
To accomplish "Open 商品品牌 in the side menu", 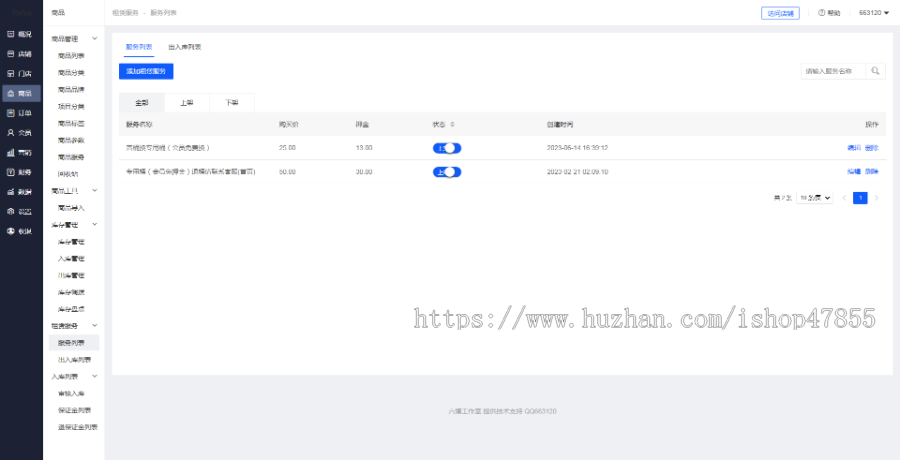I will point(71,90).
